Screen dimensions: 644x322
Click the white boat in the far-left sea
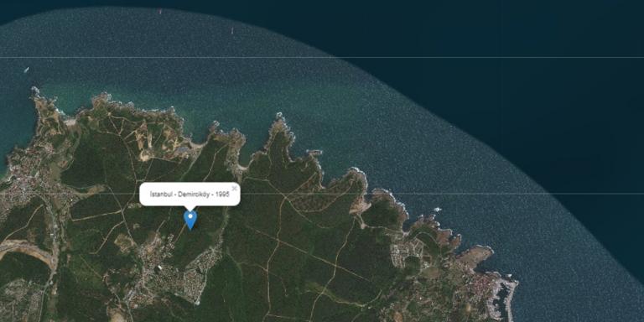26,70
